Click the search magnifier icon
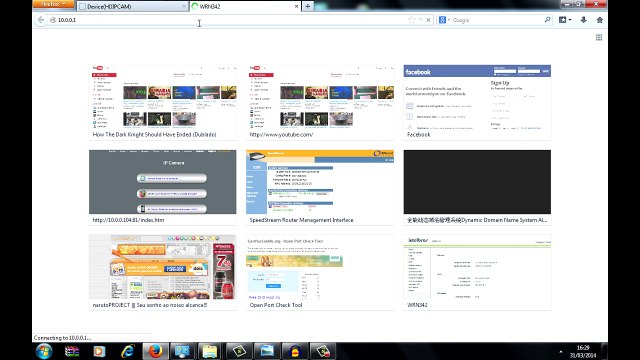This screenshot has height=360, width=640. click(x=547, y=20)
